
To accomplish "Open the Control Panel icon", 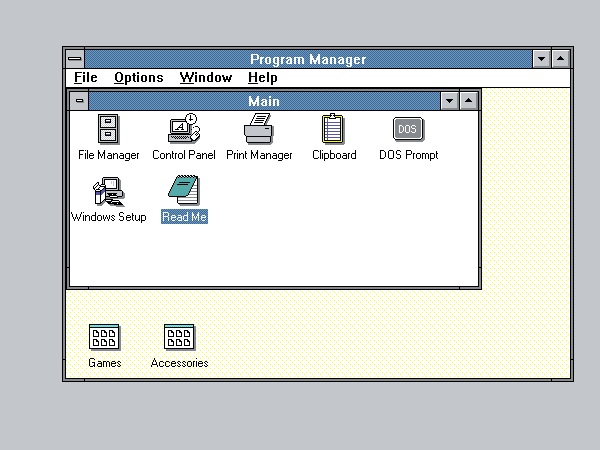I will (x=184, y=128).
